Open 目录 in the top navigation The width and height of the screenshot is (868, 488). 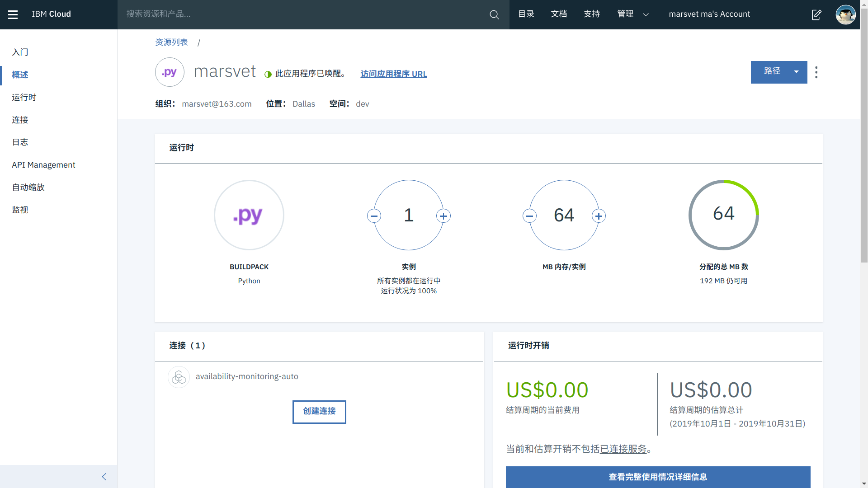click(x=526, y=14)
